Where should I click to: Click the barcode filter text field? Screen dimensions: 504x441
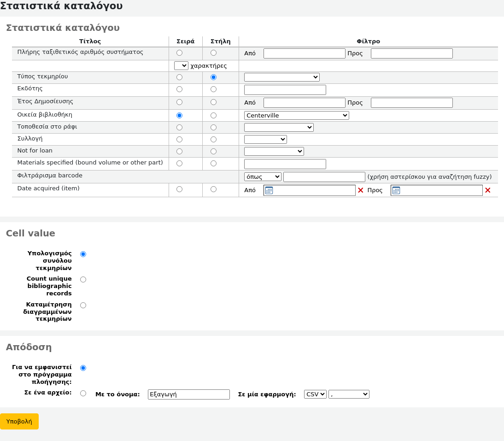[324, 177]
